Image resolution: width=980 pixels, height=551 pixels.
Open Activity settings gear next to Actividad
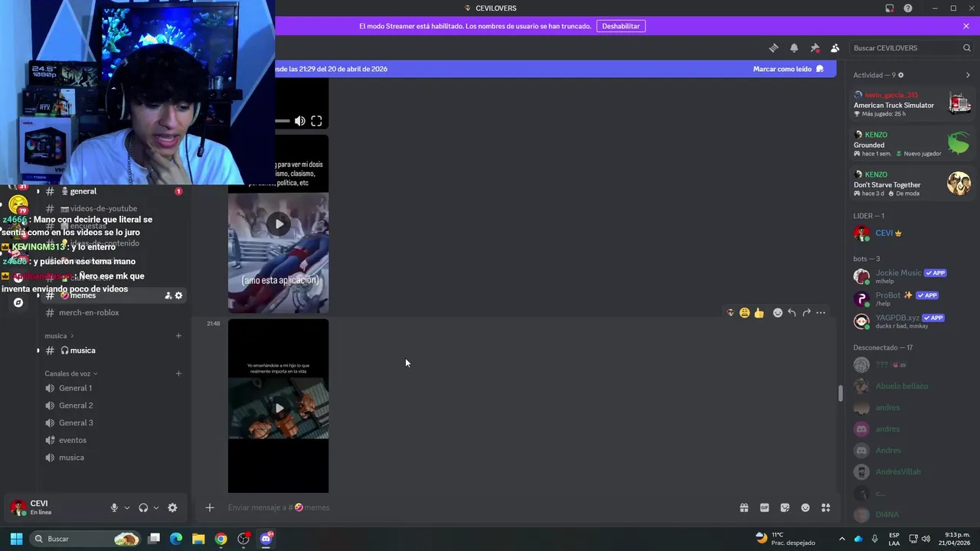(900, 75)
